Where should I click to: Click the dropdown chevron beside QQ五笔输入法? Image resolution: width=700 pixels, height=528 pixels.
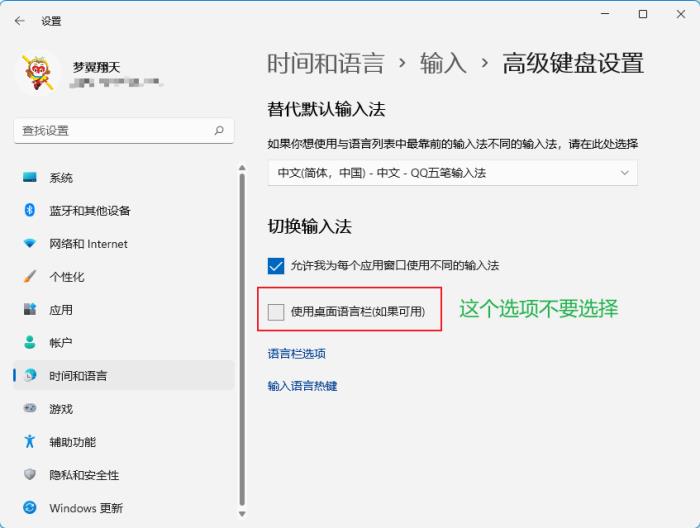625,173
